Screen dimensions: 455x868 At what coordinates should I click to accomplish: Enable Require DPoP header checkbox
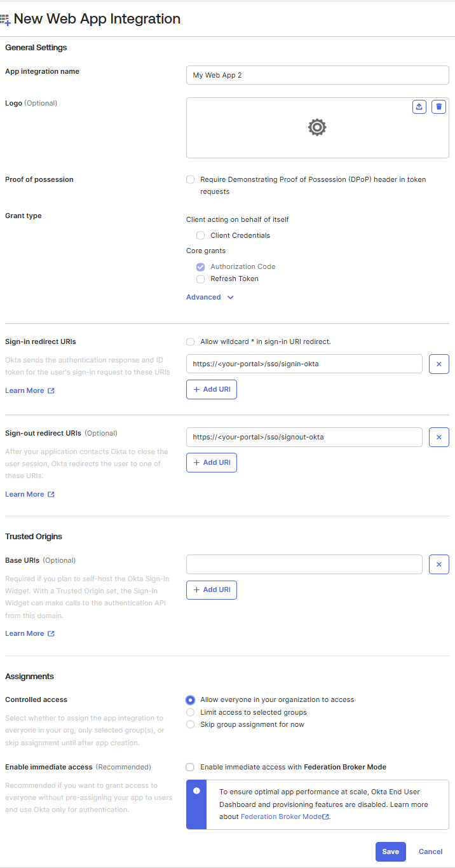191,180
